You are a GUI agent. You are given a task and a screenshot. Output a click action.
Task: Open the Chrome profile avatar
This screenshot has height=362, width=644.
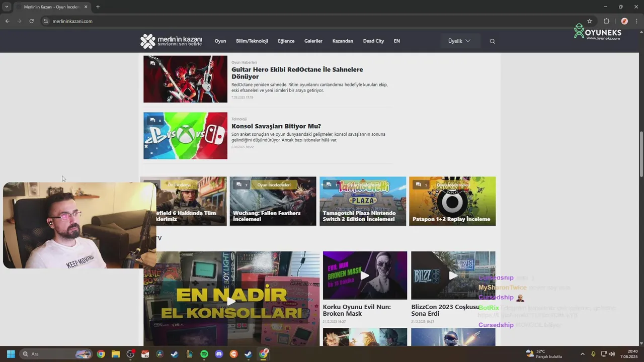click(624, 21)
